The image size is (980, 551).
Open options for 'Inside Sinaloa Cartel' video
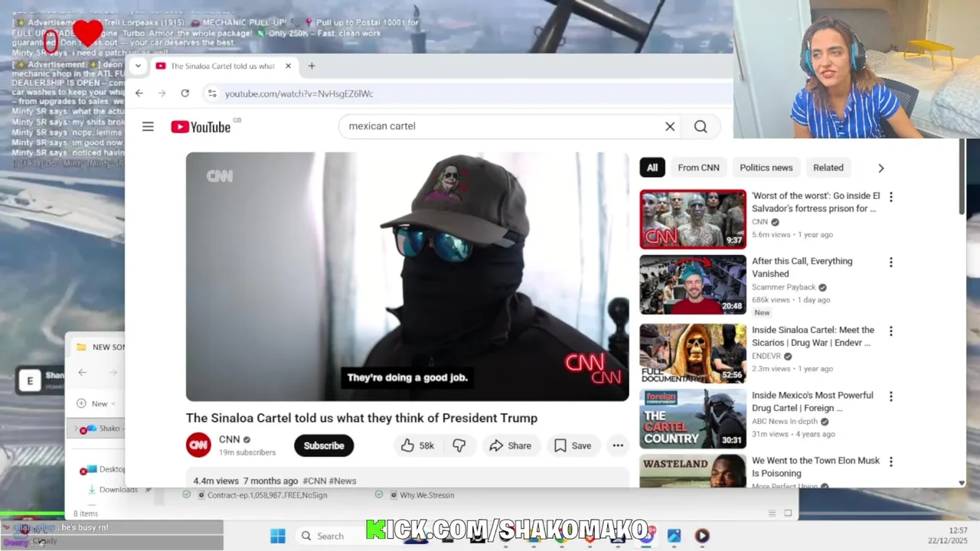[890, 331]
